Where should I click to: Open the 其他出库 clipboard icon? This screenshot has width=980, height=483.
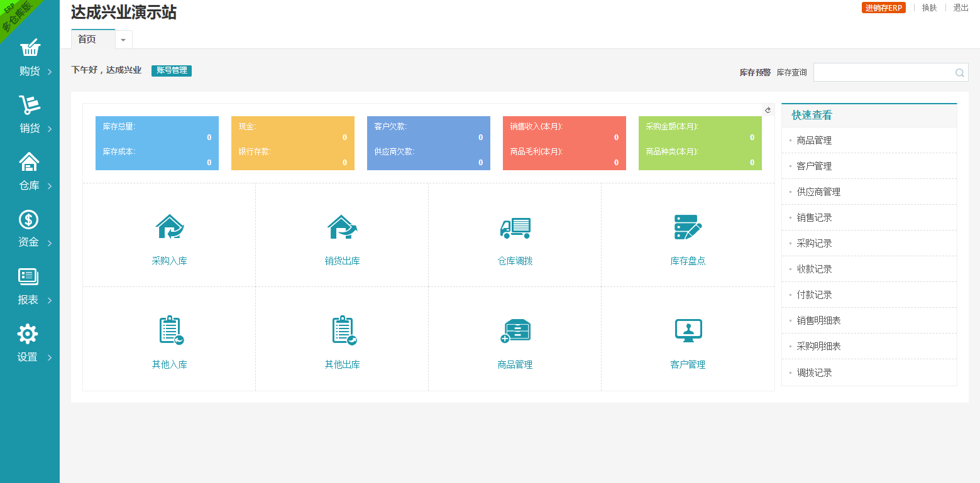343,330
